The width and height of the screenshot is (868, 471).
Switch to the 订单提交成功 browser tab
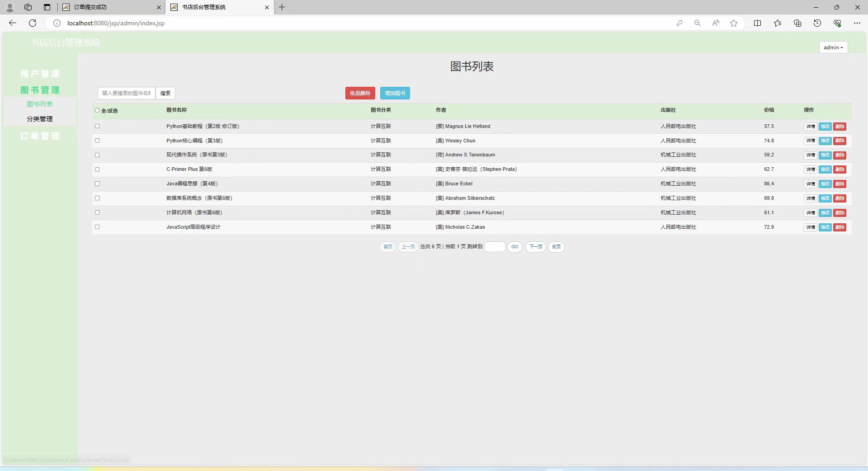pos(111,7)
